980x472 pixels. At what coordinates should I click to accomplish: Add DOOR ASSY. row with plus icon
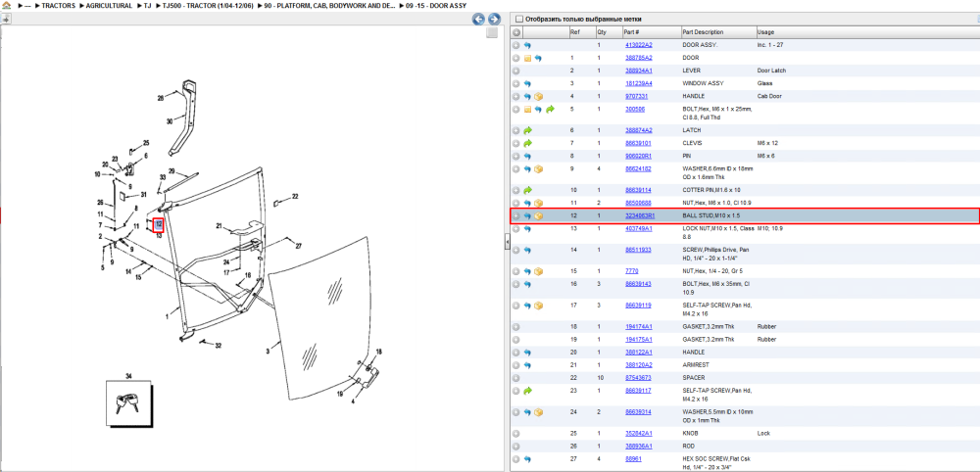[516, 46]
